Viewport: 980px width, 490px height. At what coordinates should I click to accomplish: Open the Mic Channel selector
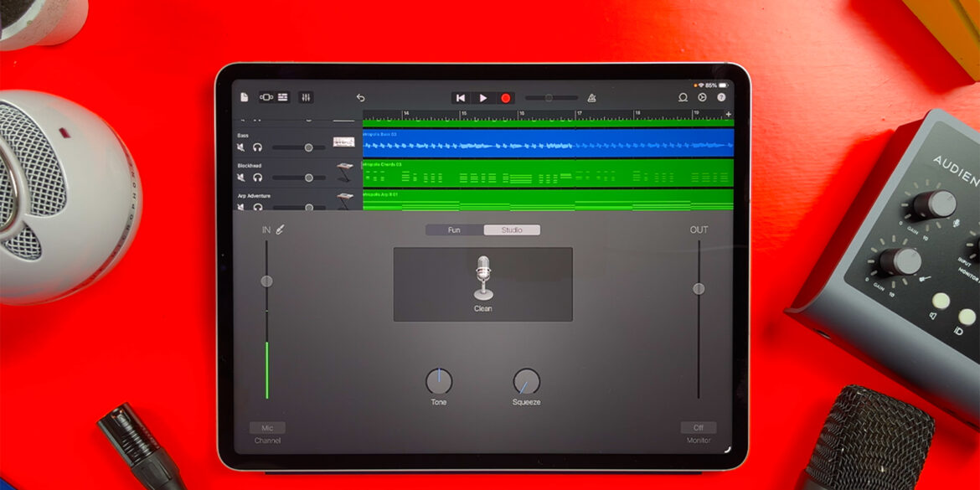(266, 427)
